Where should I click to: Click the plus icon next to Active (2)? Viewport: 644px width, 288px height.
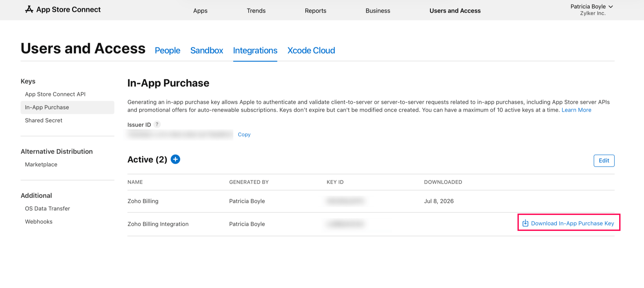(175, 159)
